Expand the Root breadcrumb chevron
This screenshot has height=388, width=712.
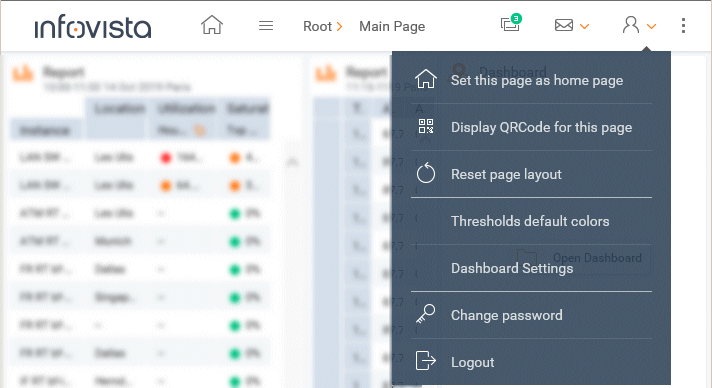pos(339,27)
